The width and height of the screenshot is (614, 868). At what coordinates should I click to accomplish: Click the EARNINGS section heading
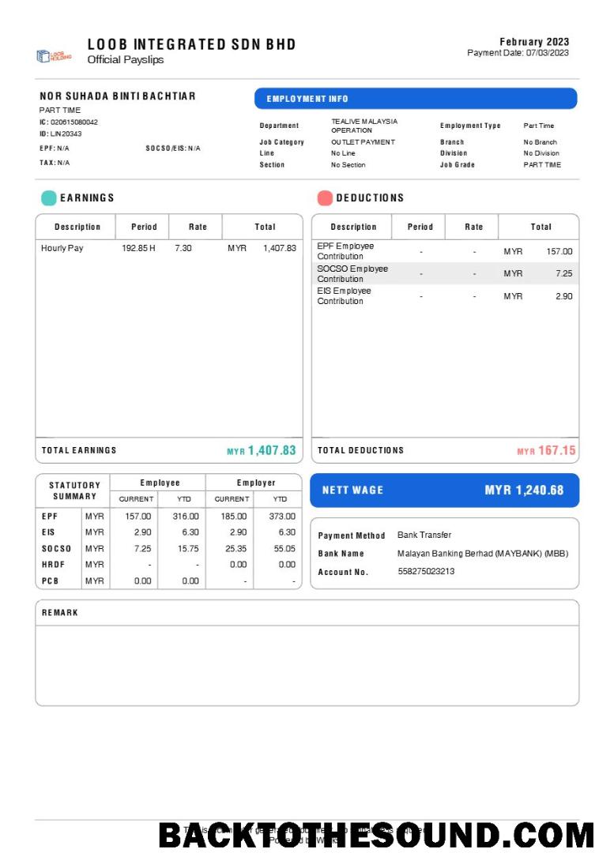pos(87,197)
